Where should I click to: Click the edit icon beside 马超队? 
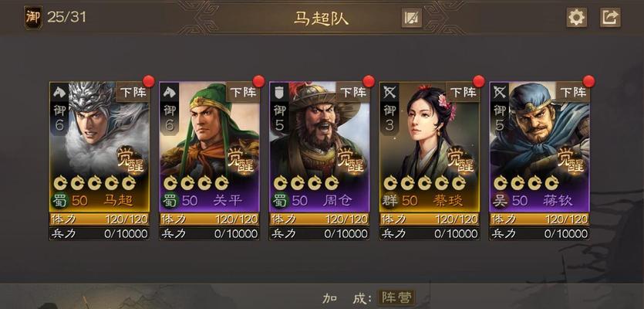coord(412,18)
